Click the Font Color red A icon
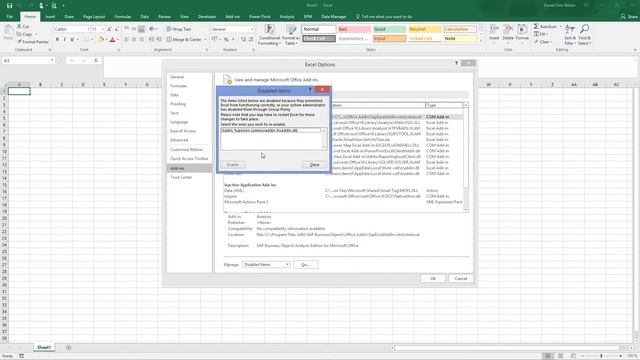640x360 pixels. (113, 40)
